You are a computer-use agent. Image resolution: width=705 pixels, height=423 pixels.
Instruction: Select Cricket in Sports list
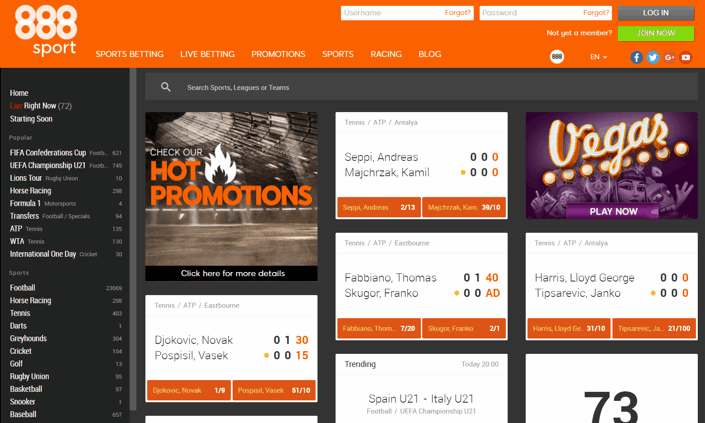(66, 351)
